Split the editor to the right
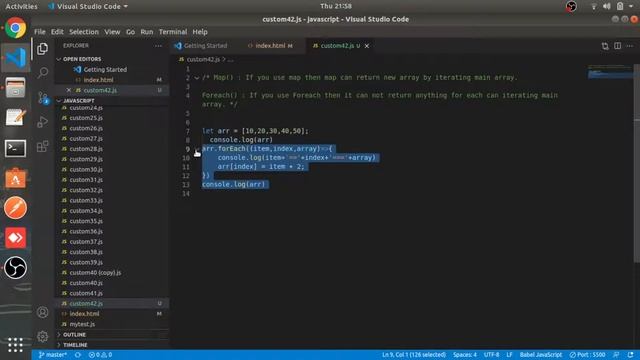 pos(618,46)
